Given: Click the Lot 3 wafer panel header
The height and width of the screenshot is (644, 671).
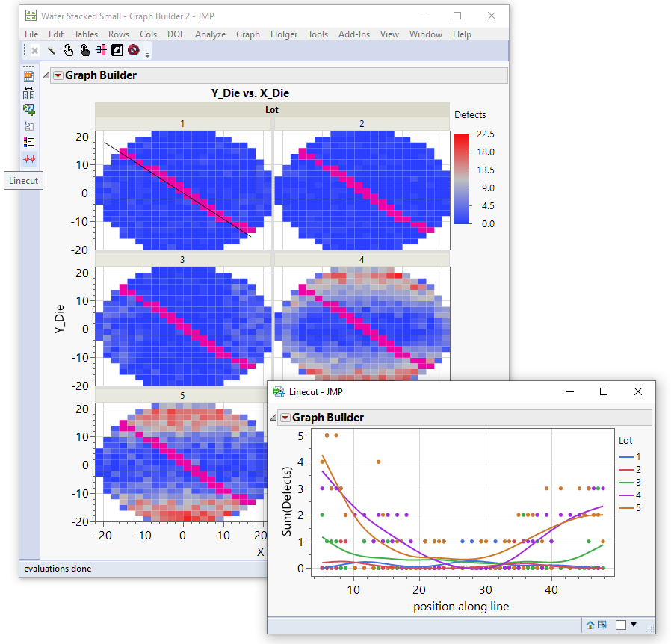Looking at the screenshot, I should coord(183,260).
